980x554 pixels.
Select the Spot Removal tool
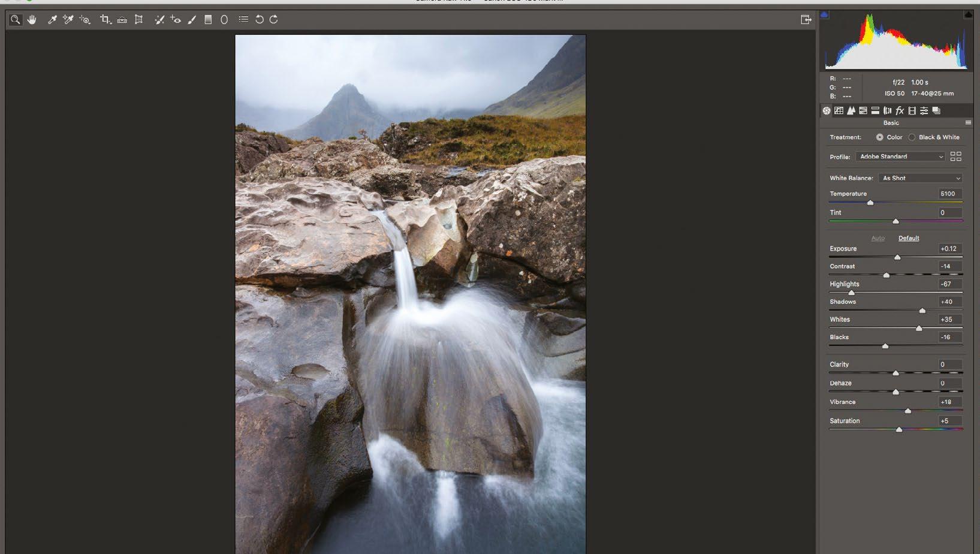(159, 20)
